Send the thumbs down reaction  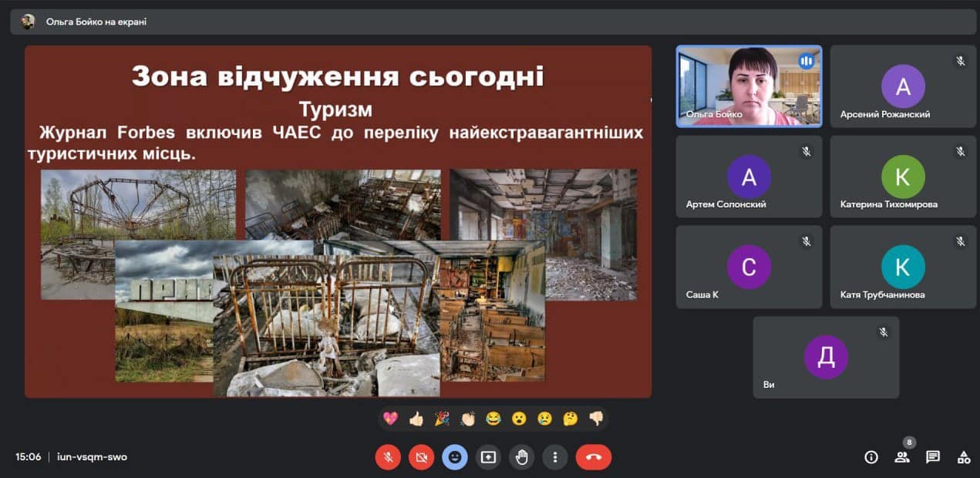596,419
